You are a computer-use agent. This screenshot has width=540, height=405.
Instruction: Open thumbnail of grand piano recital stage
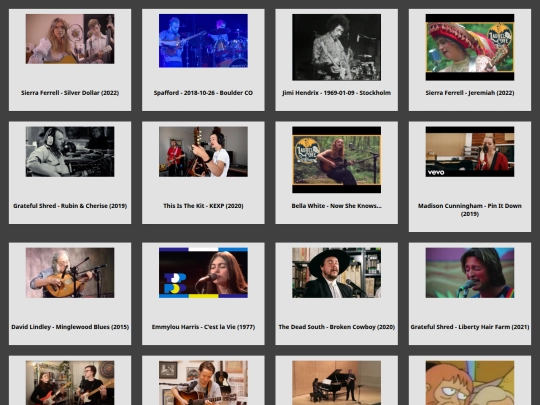point(336,383)
